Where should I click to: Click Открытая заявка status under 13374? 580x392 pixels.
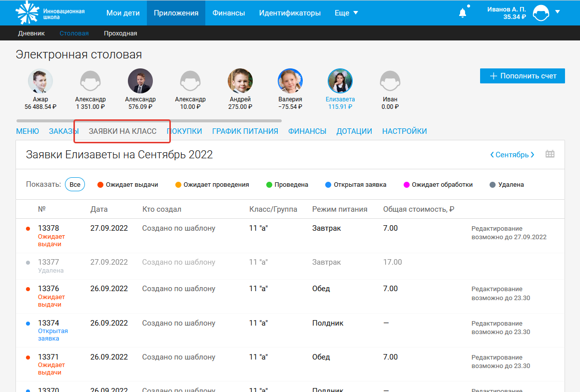tap(53, 335)
